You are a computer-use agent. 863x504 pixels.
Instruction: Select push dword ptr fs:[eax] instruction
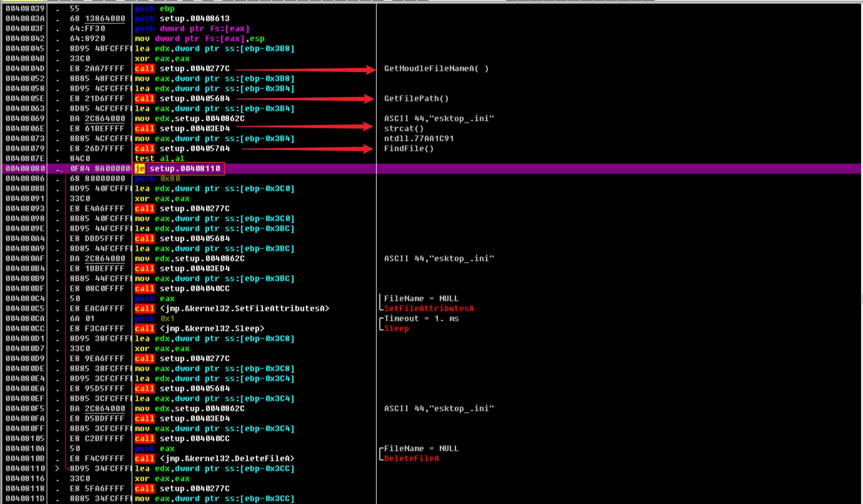pos(192,28)
